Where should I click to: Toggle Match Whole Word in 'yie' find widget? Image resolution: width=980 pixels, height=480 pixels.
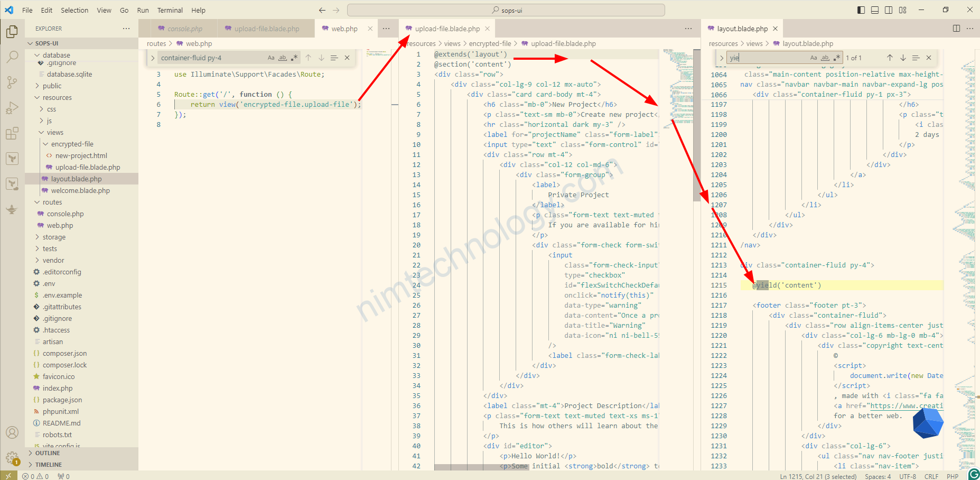point(825,58)
